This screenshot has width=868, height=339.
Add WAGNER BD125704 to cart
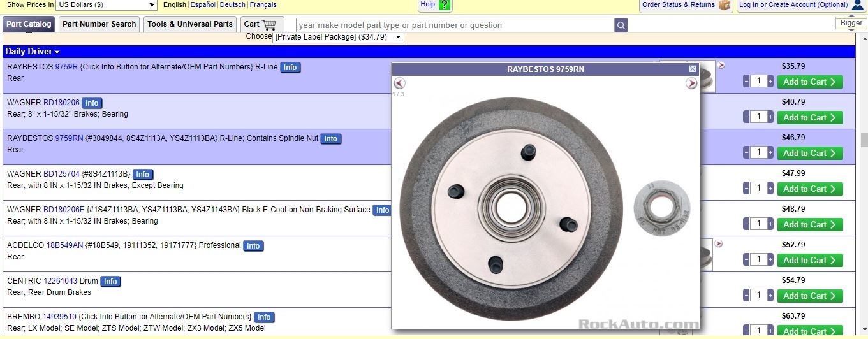tap(810, 189)
